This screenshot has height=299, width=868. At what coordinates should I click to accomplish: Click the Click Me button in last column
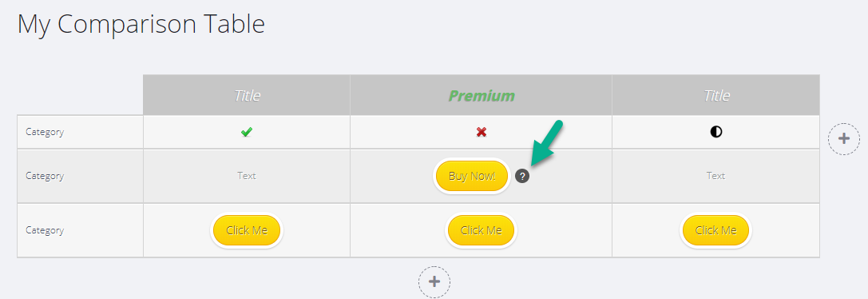tap(715, 230)
